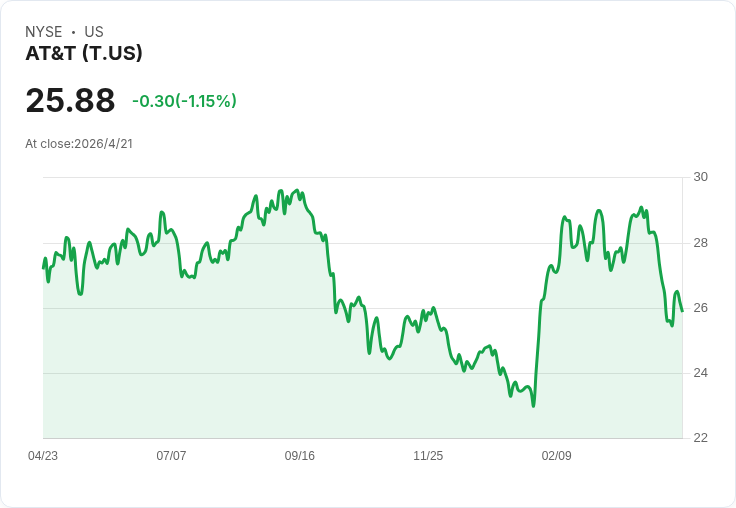Click the 22 price axis label
The image size is (736, 508).
coord(701,438)
